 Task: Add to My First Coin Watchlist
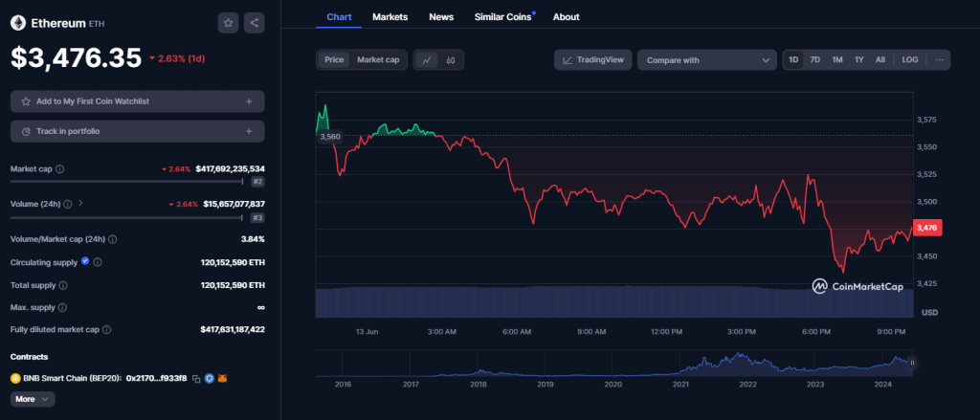point(137,100)
